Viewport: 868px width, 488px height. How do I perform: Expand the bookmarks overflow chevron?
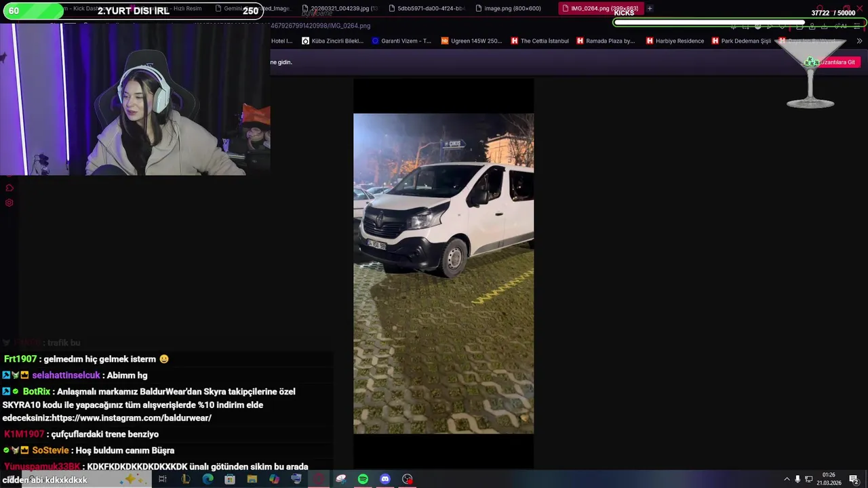point(859,41)
